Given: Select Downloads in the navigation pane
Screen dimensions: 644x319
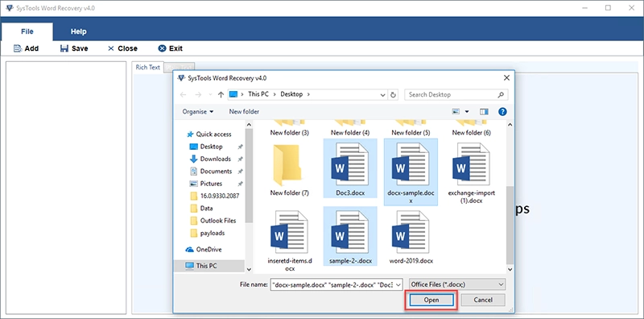Looking at the screenshot, I should tap(210, 159).
